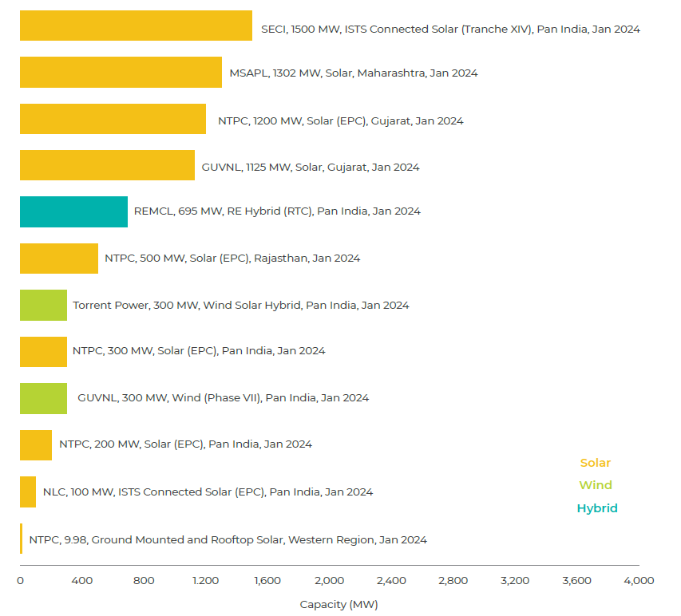The width and height of the screenshot is (681, 616).
Task: Select the thin NTPC 9.98 rooftop bar
Action: click(22, 539)
